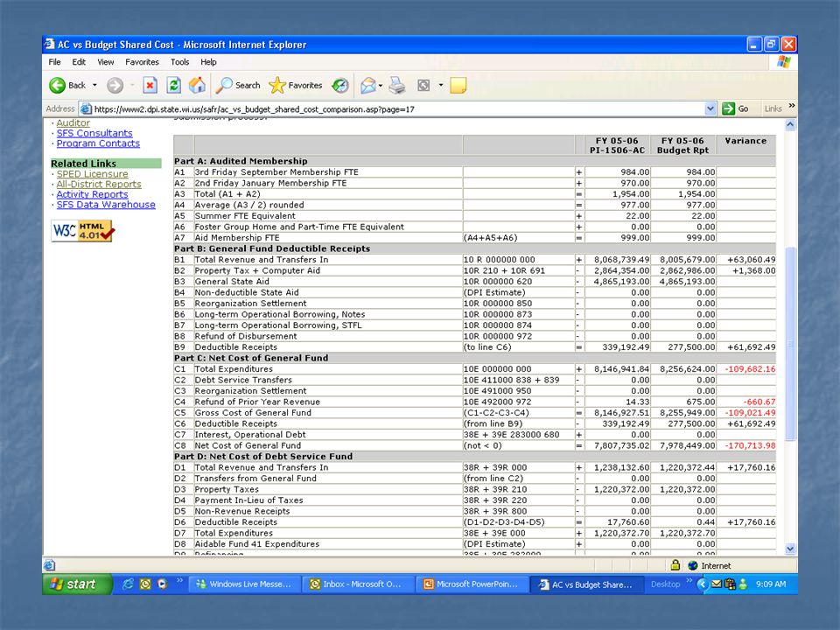Open the Edit menu
The width and height of the screenshot is (840, 630).
click(79, 62)
